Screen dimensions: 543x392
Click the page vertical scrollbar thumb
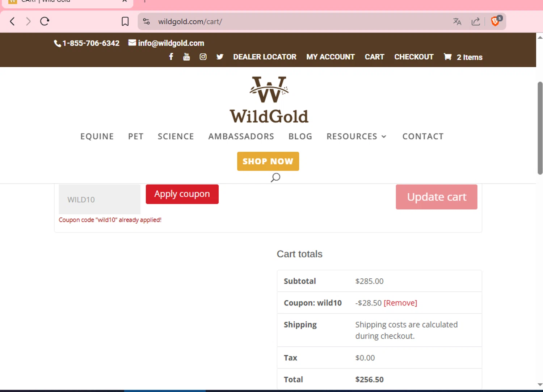point(540,128)
